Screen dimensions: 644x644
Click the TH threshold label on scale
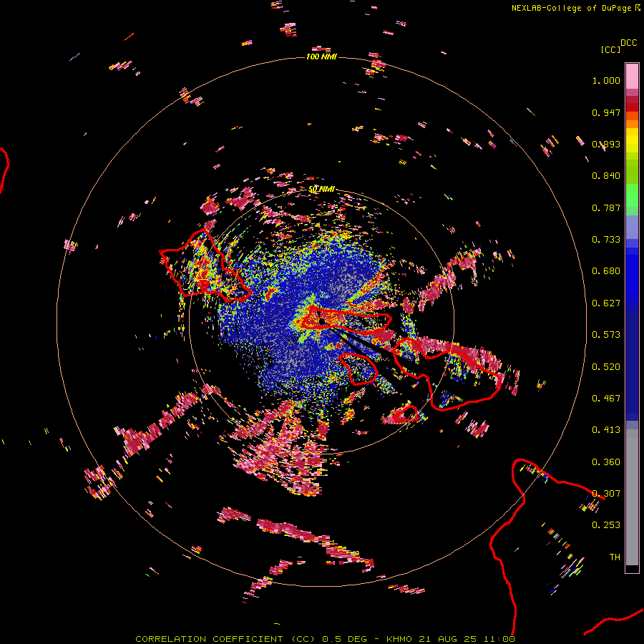click(x=615, y=557)
